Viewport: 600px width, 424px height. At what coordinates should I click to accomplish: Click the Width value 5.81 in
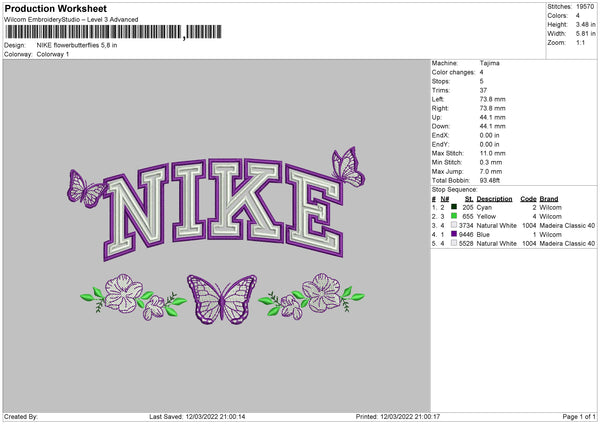pyautogui.click(x=585, y=34)
